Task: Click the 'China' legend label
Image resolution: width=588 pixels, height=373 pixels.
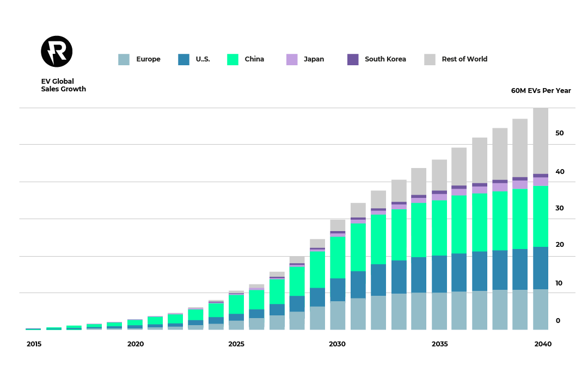Action: click(254, 59)
